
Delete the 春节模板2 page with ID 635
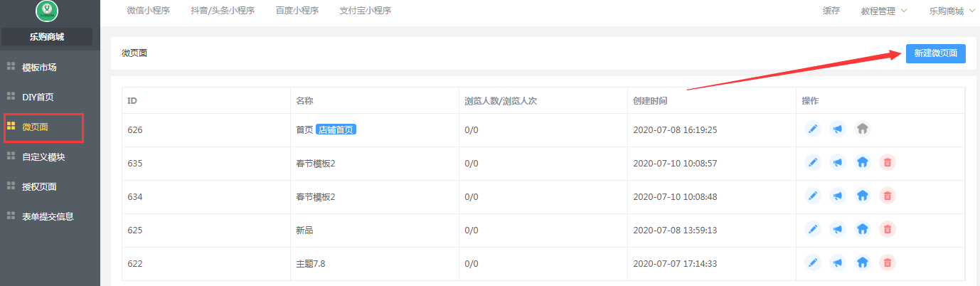pyautogui.click(x=888, y=163)
